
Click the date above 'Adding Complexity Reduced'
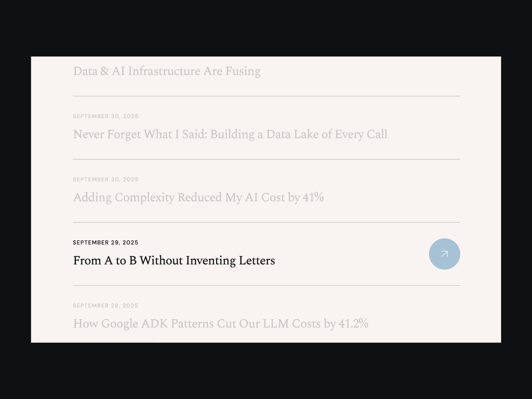click(x=105, y=180)
